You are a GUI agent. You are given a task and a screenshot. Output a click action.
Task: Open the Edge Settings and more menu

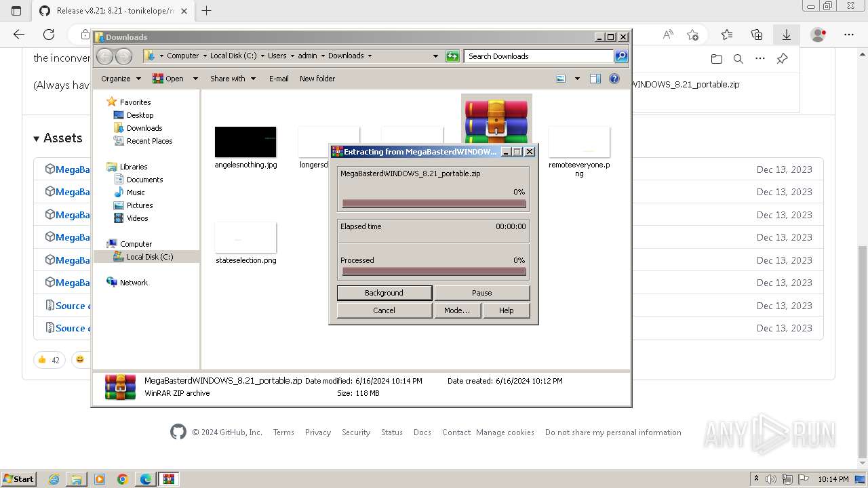coord(849,35)
